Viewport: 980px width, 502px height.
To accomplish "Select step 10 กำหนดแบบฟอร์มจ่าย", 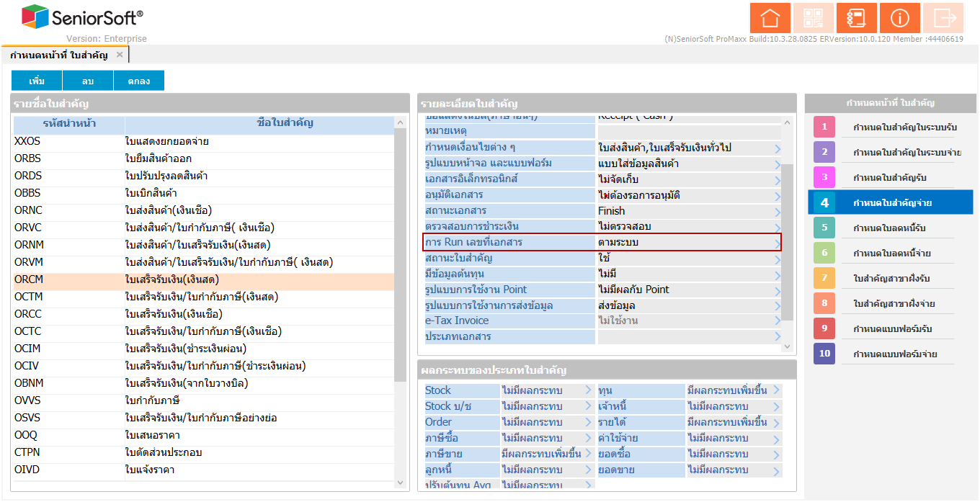I will click(891, 354).
